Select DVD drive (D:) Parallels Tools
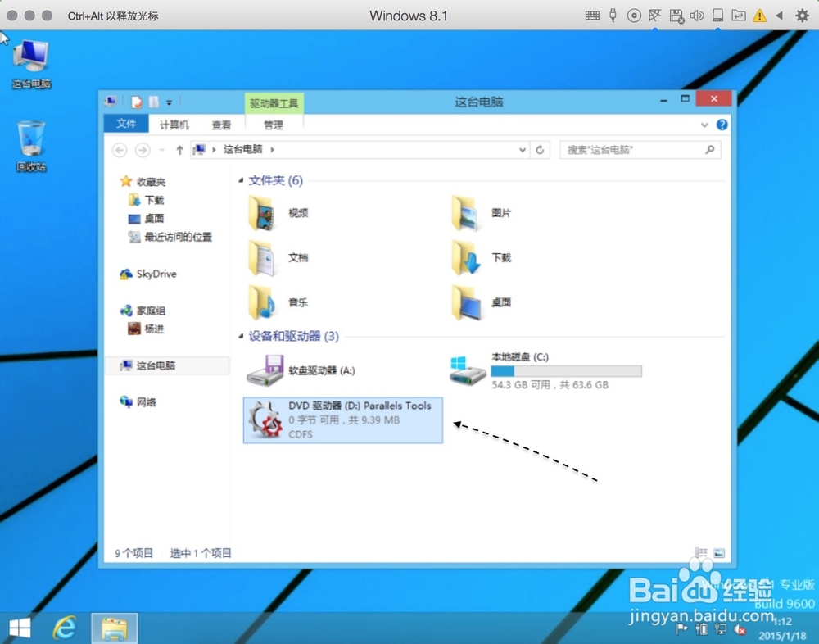819x644 pixels. tap(342, 420)
